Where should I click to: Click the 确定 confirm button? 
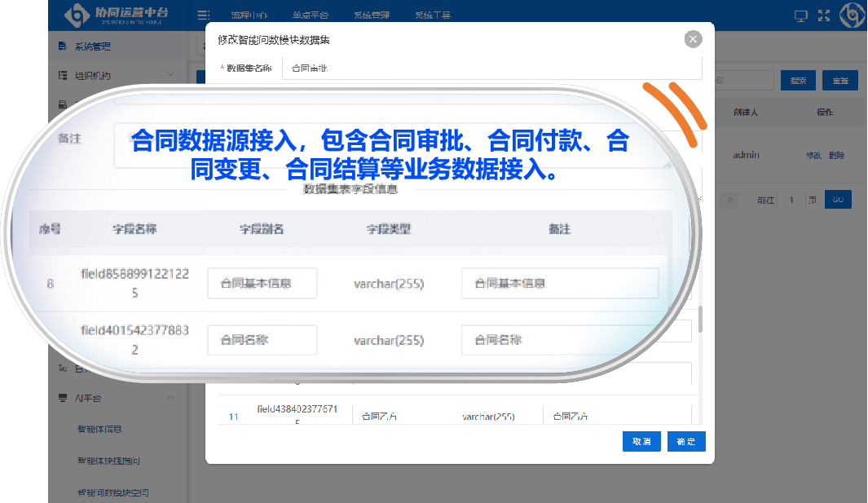pyautogui.click(x=686, y=441)
